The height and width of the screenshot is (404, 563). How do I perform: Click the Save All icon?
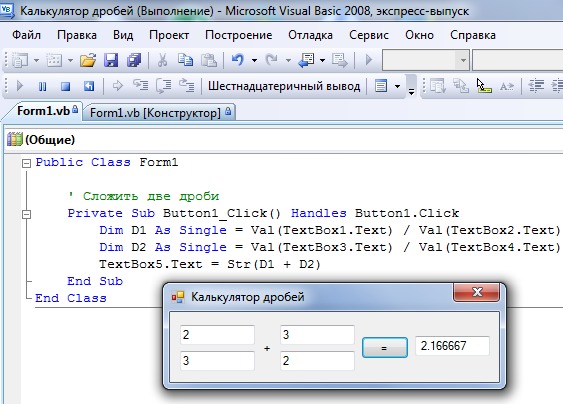134,60
